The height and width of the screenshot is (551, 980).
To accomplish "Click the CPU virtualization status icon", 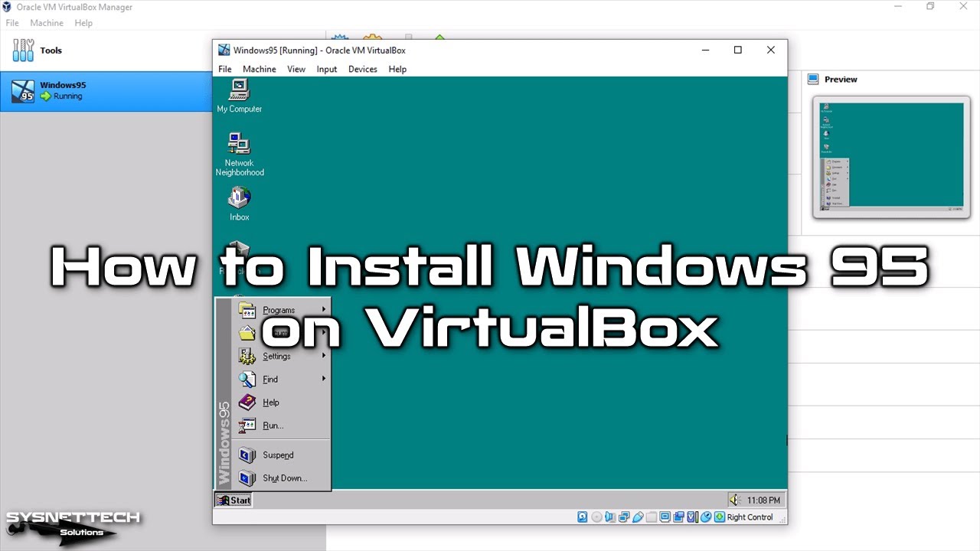I will click(692, 517).
